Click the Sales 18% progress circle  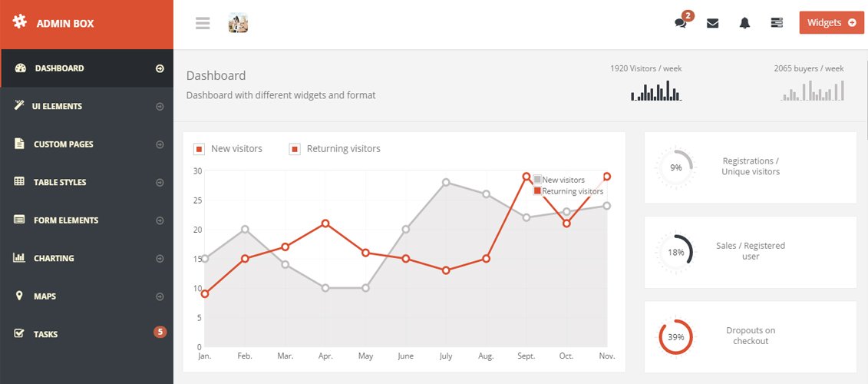click(x=675, y=252)
